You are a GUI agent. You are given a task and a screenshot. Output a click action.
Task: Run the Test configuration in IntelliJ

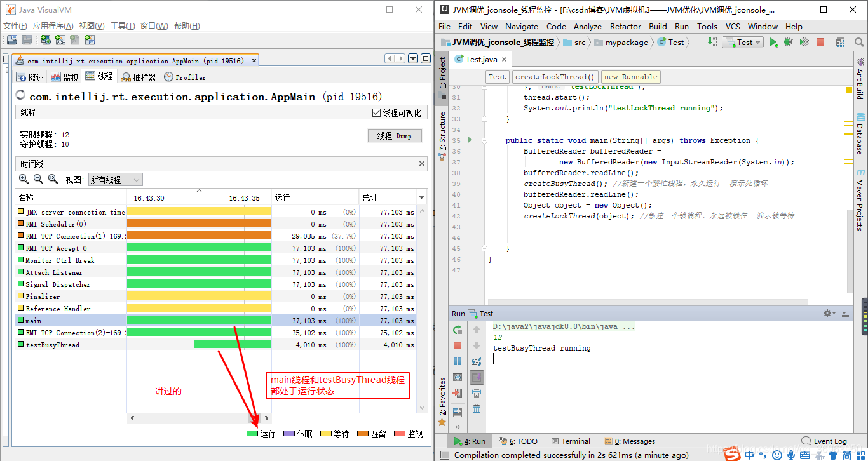tap(773, 42)
